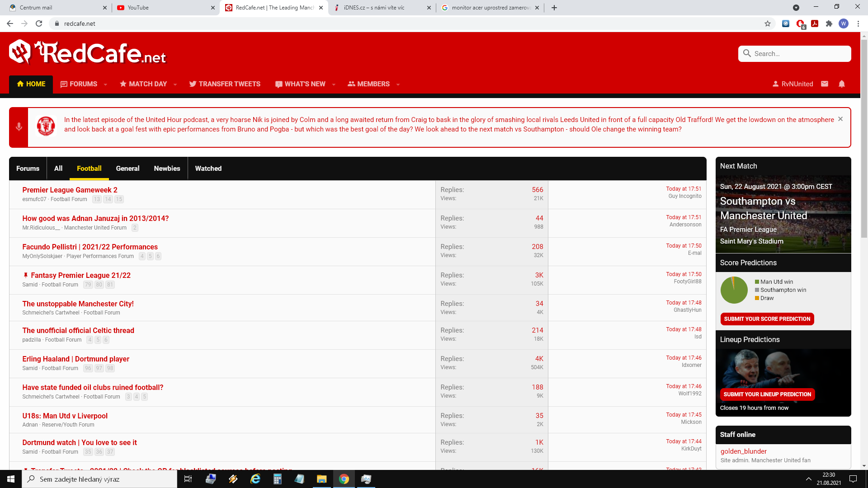Click the site search field

(x=795, y=54)
